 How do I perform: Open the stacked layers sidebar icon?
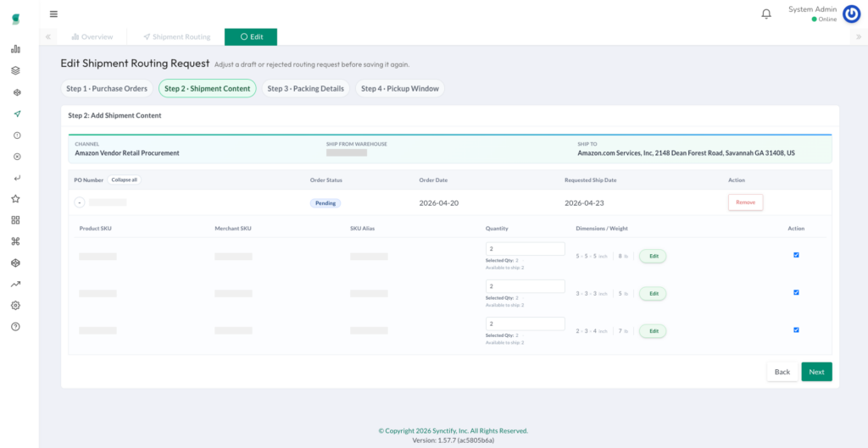15,71
